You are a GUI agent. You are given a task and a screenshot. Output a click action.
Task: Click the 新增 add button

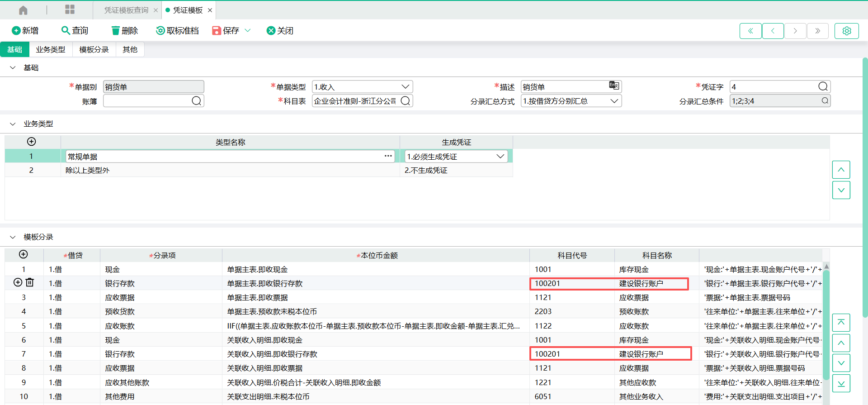coord(25,30)
